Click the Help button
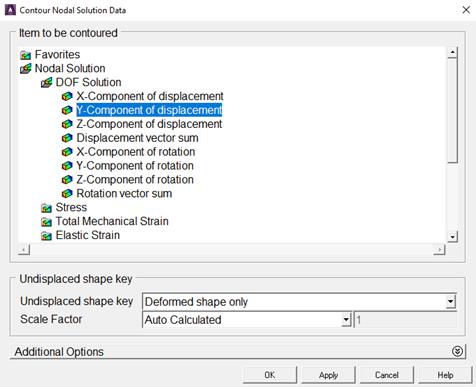This screenshot has height=387, width=476. pyautogui.click(x=445, y=375)
